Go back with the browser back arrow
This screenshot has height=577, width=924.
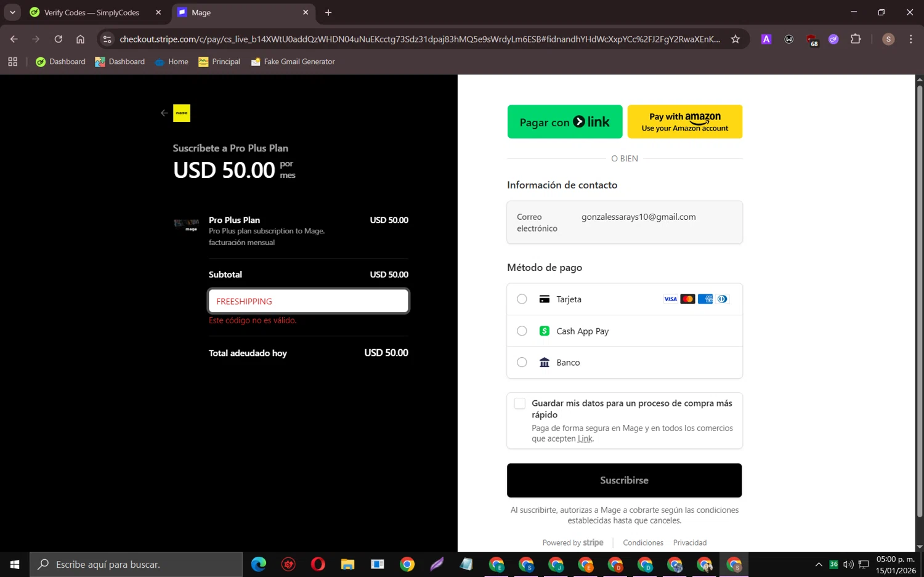pyautogui.click(x=14, y=39)
